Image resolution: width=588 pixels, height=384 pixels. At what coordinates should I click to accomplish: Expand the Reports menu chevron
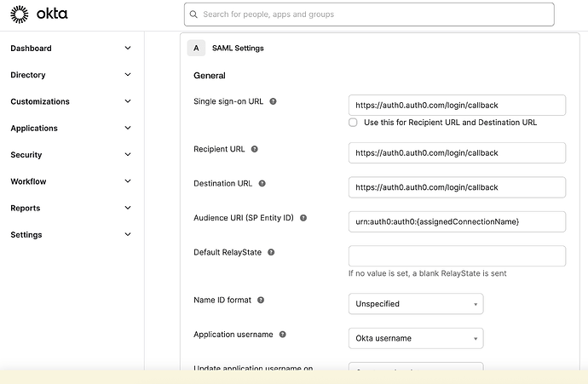pos(128,208)
